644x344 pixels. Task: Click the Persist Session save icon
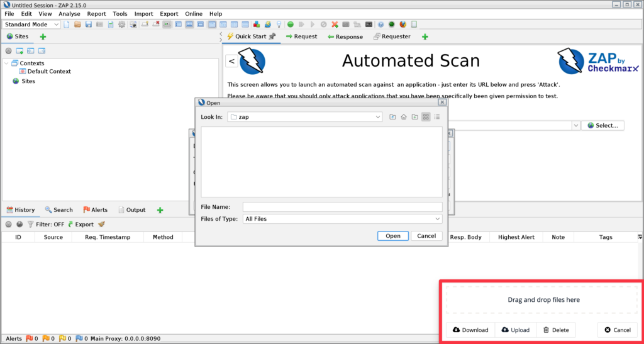click(x=88, y=25)
